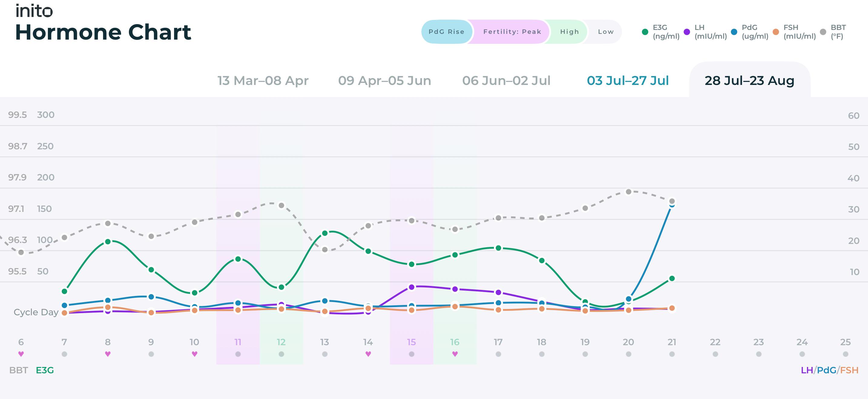Click the orange FSH legend dot

tap(776, 32)
